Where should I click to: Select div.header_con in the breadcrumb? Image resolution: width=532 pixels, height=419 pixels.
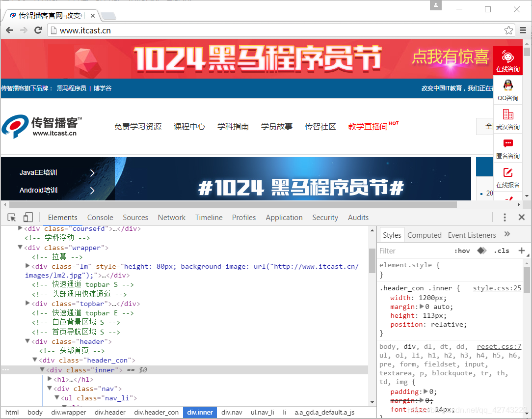[157, 412]
